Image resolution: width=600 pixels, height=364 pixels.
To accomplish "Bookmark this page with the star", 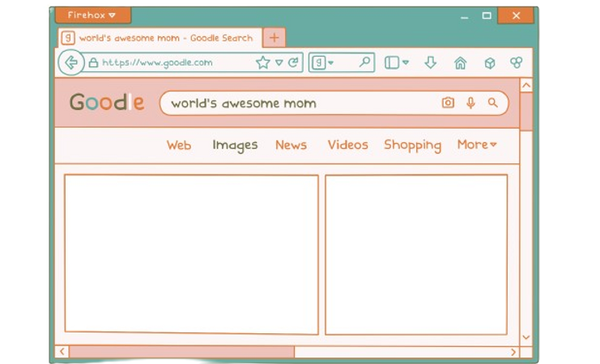I will pos(263,63).
